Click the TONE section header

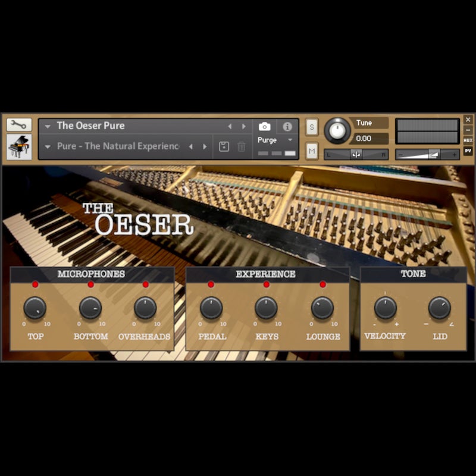pos(413,274)
